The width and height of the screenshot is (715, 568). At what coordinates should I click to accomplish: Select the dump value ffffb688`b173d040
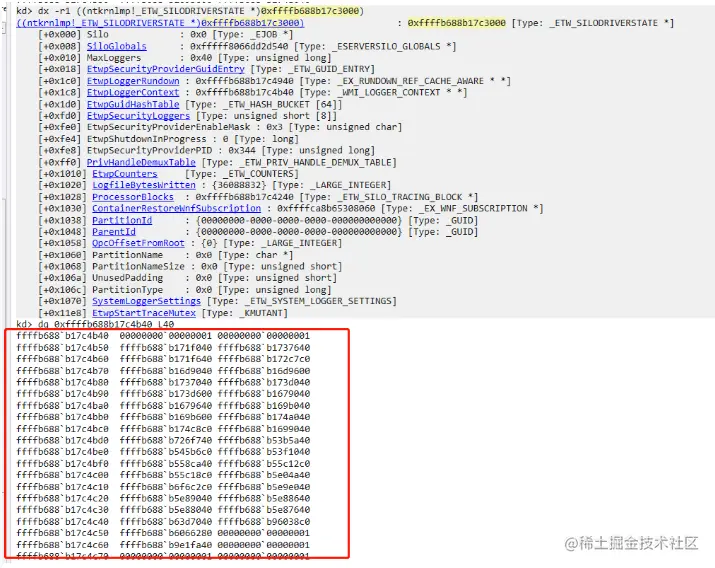click(x=264, y=382)
